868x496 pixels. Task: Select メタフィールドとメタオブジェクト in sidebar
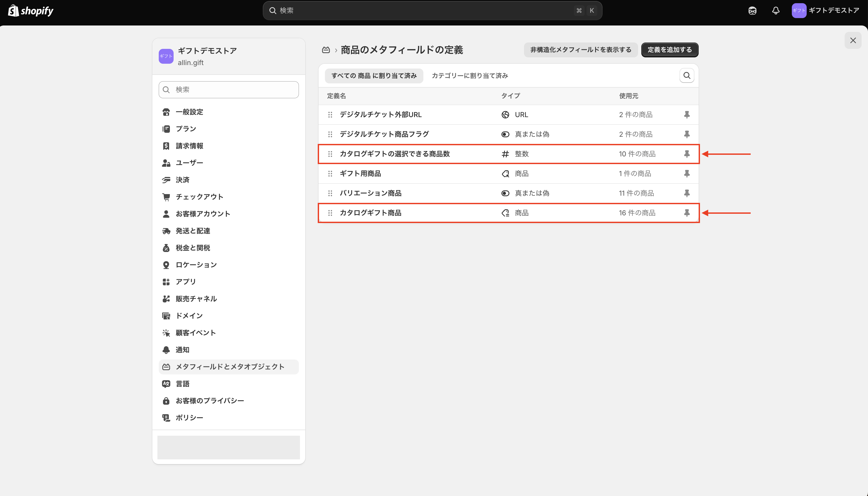tap(229, 367)
